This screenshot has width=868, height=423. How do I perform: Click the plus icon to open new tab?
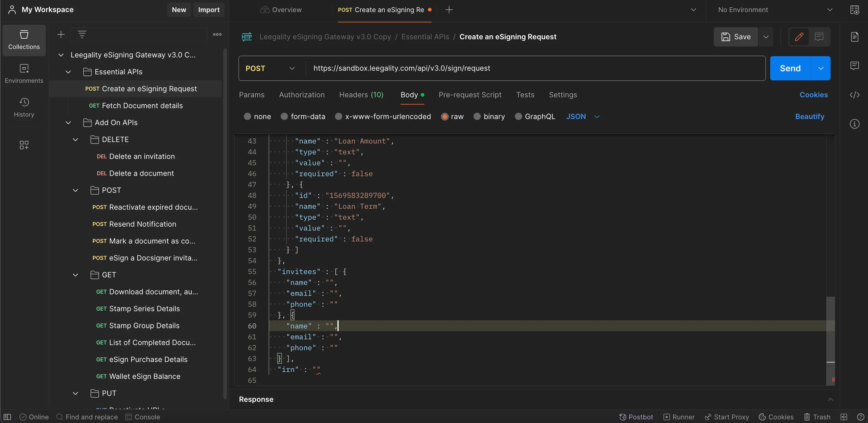[x=449, y=10]
